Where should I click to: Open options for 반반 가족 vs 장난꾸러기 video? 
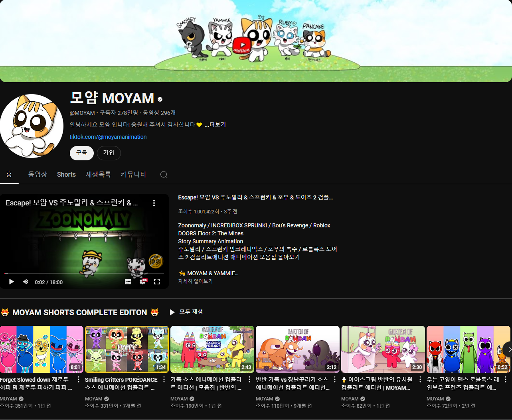point(335,379)
